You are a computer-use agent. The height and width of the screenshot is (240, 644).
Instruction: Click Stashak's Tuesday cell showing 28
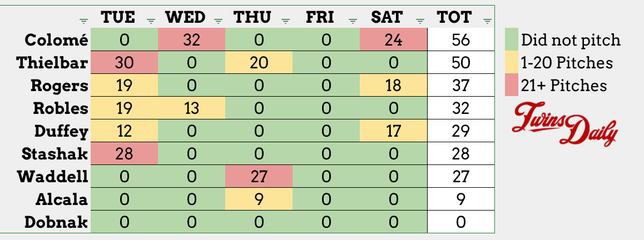[x=124, y=154]
